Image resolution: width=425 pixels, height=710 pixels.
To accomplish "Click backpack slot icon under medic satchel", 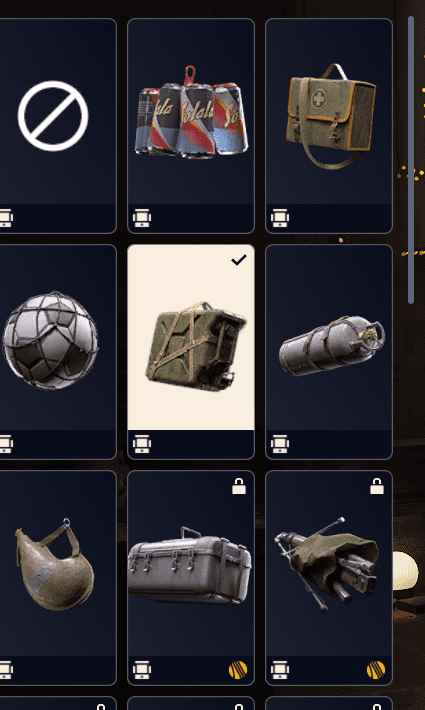I will click(280, 218).
